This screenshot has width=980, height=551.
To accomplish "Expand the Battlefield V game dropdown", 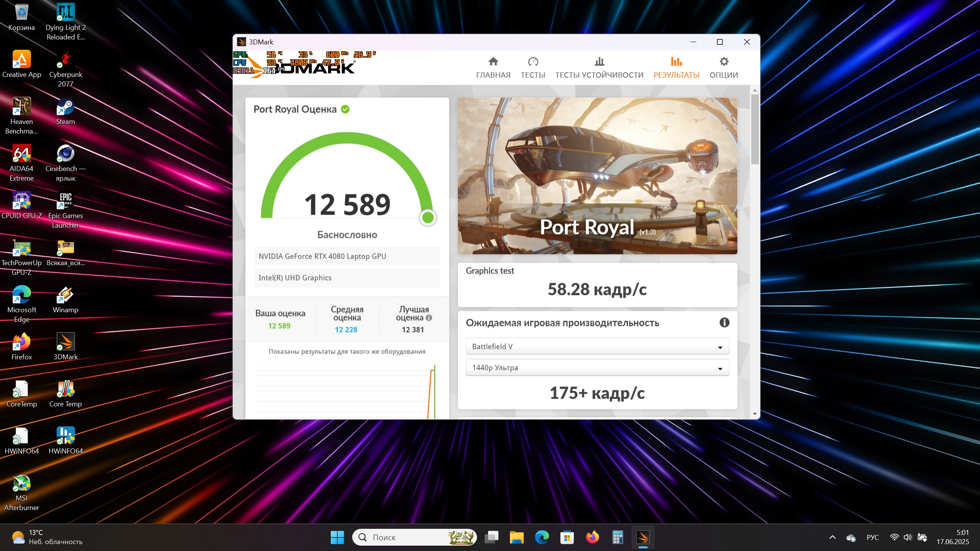I will click(597, 347).
